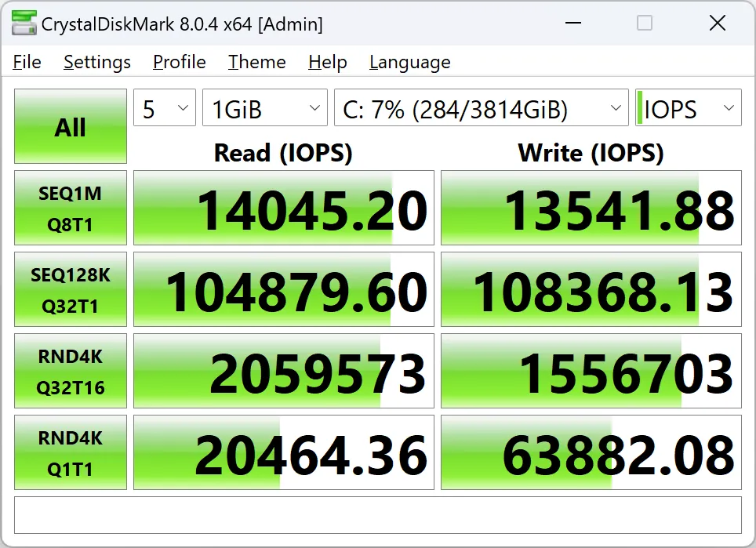This screenshot has height=548, width=756.
Task: Open the Profile menu
Action: pos(180,63)
